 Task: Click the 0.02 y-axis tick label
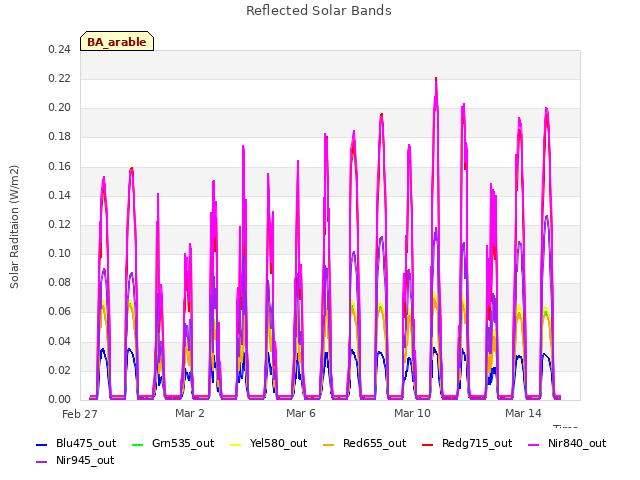[60, 370]
